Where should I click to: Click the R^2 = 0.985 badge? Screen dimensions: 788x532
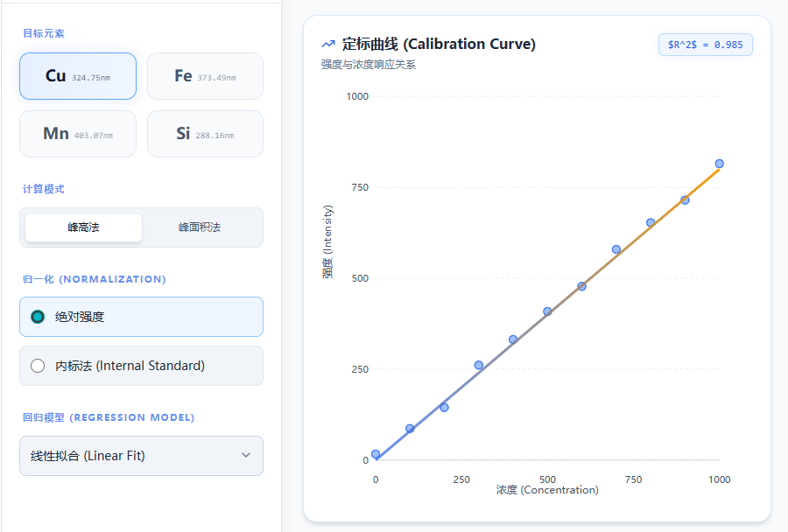(705, 45)
